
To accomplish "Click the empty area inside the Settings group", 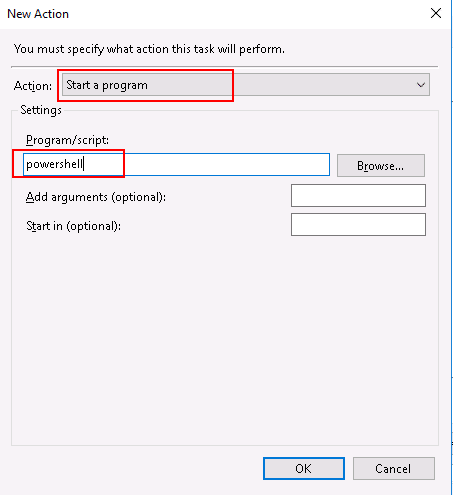I will click(225, 340).
